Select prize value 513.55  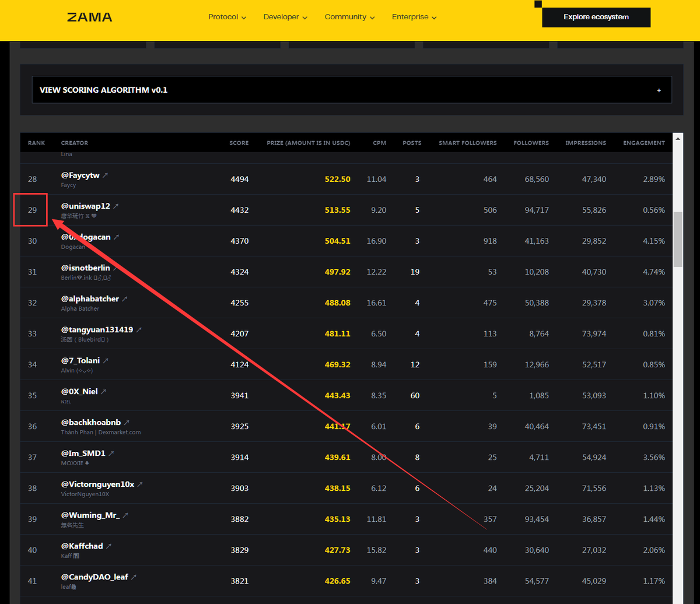pyautogui.click(x=338, y=210)
